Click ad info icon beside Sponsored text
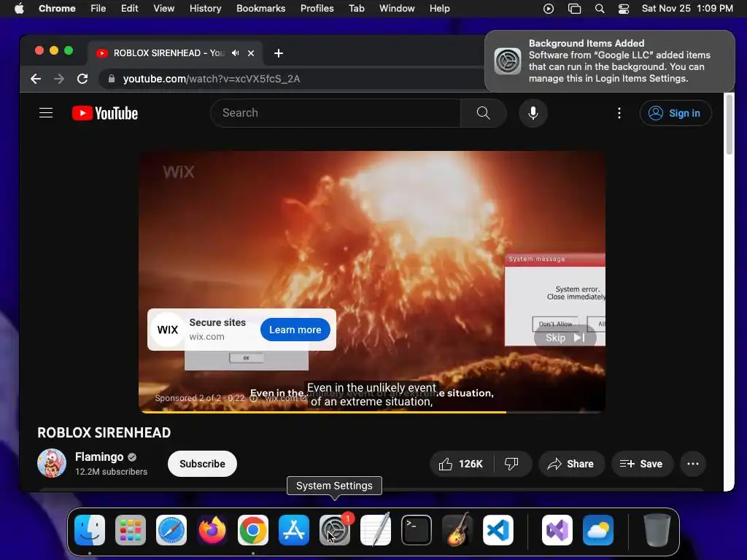Image resolution: width=747 pixels, height=560 pixels. pos(254,398)
